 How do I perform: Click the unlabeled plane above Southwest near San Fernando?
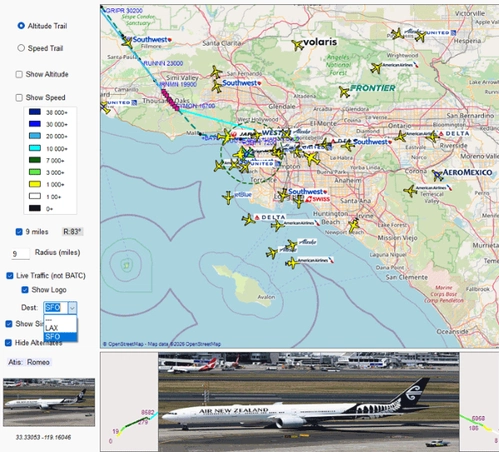coord(216,72)
